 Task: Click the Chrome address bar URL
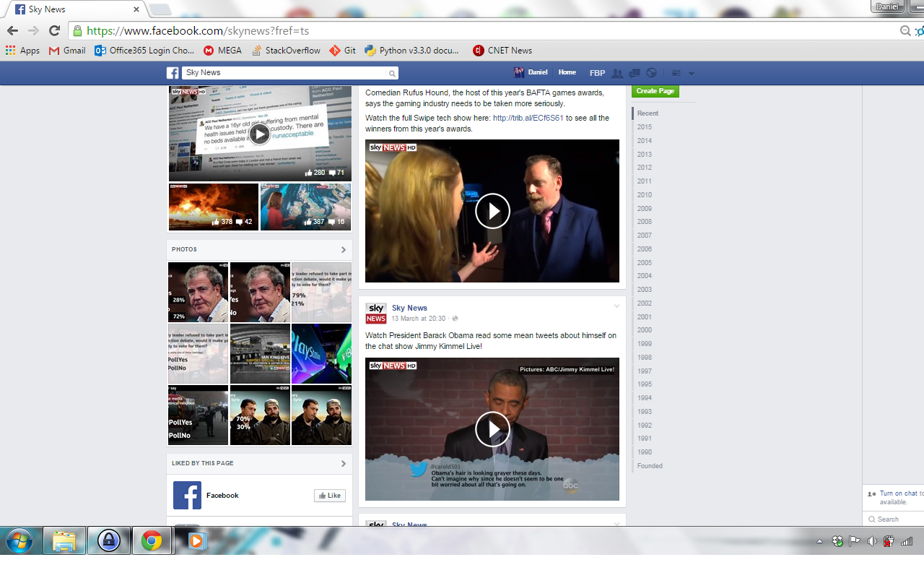tap(198, 30)
